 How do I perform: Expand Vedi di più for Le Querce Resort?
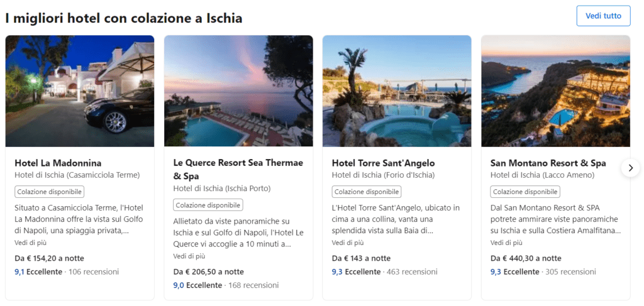pyautogui.click(x=189, y=256)
